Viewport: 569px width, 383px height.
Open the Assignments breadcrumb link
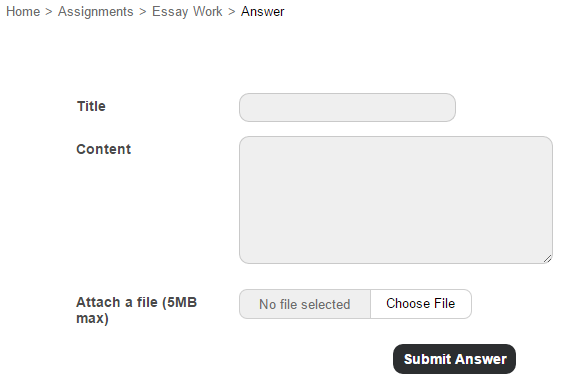pyautogui.click(x=95, y=12)
